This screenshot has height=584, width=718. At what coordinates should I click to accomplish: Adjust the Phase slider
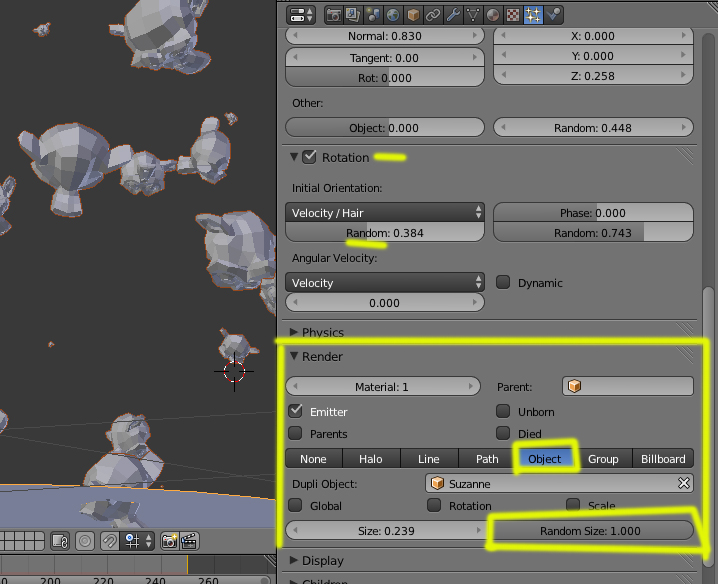coord(593,213)
